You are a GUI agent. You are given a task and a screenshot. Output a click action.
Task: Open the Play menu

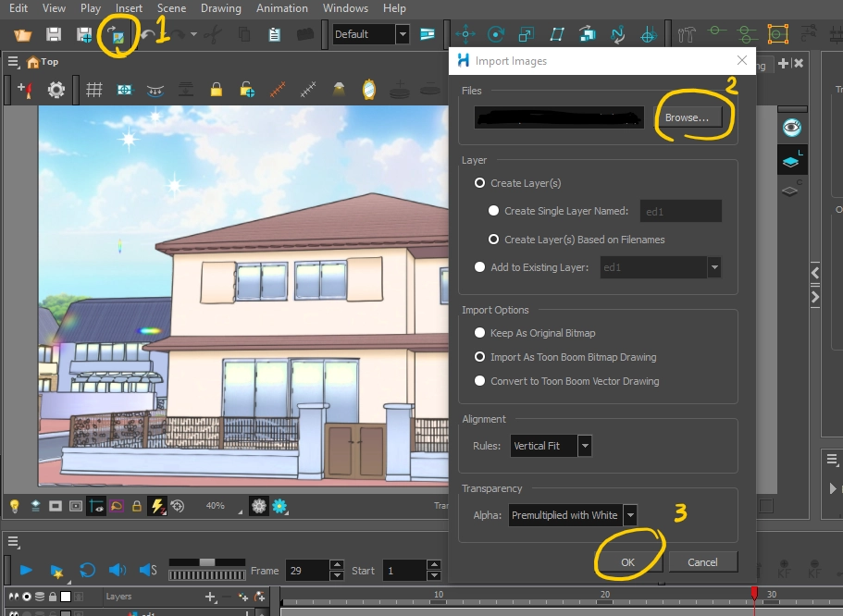91,8
